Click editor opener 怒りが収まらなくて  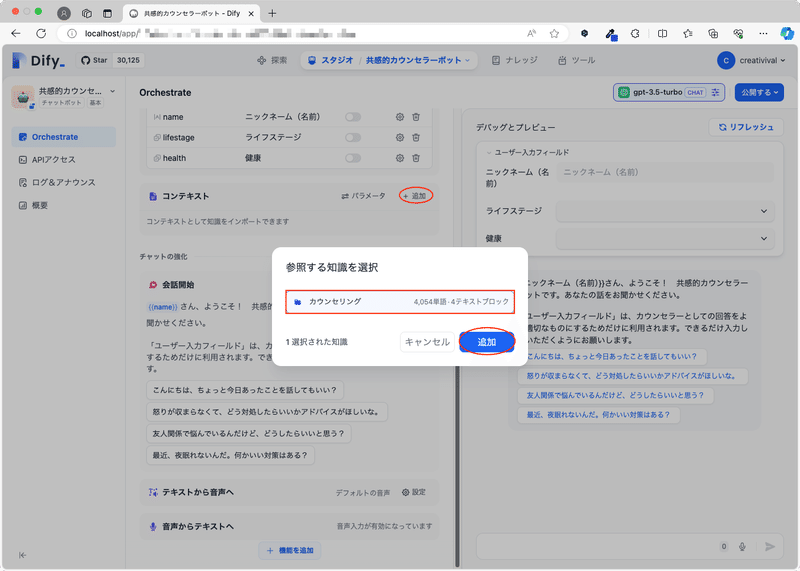[267, 412]
